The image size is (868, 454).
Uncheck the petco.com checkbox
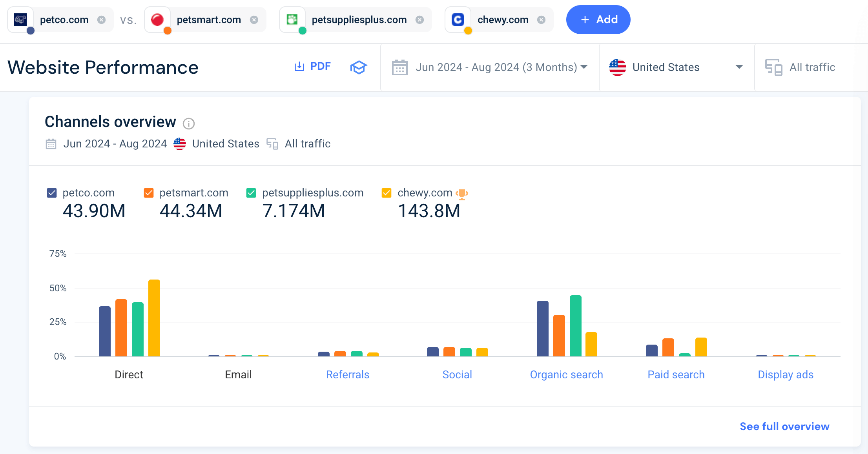[x=52, y=193]
